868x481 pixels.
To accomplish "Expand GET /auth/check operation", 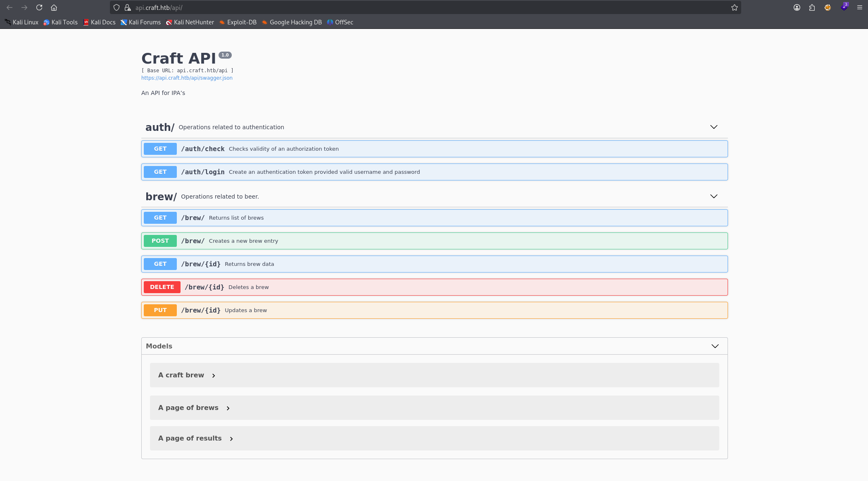I will pos(434,149).
